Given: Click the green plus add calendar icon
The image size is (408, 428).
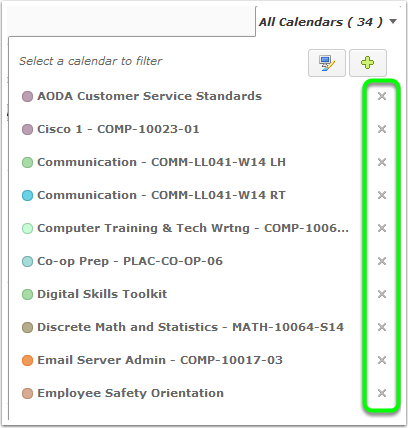Looking at the screenshot, I should tap(368, 63).
